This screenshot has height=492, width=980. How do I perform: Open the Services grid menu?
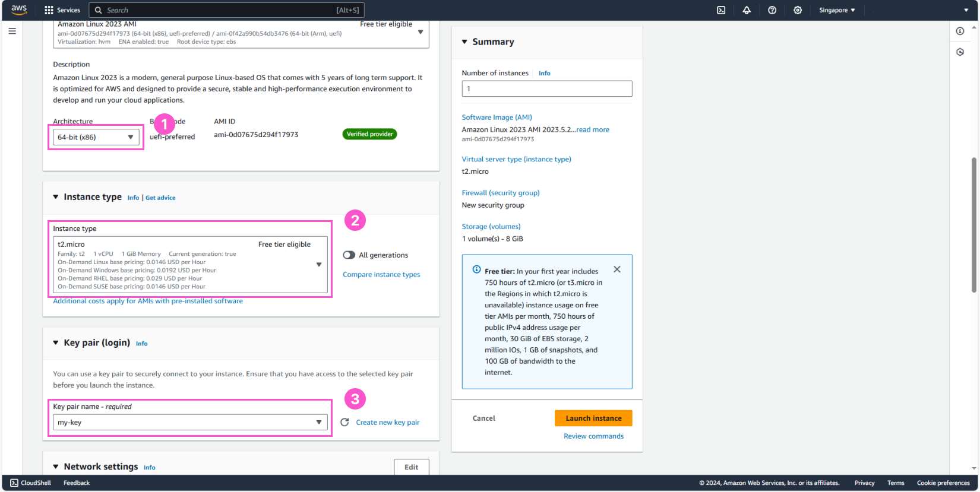62,10
